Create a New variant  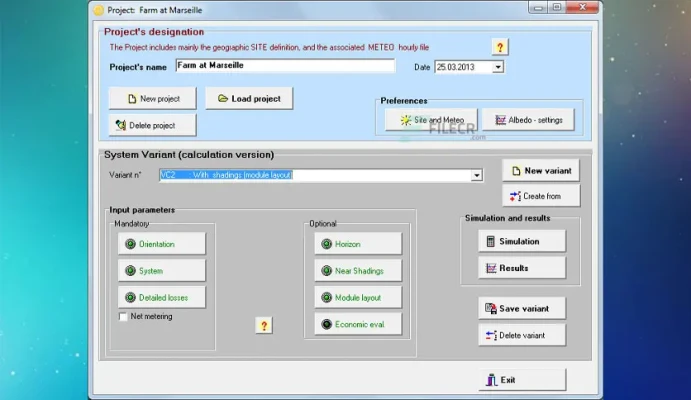541,170
